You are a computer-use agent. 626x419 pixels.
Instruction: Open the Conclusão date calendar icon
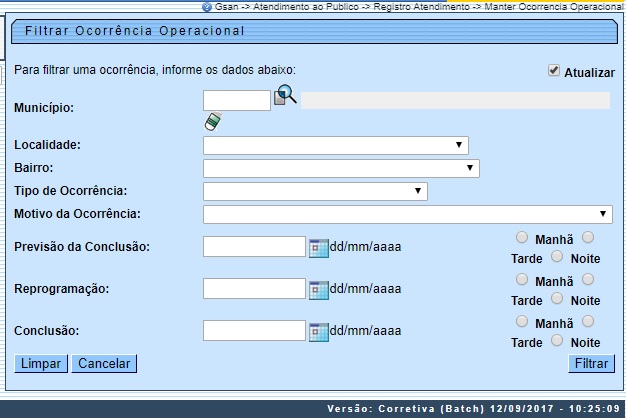pyautogui.click(x=318, y=331)
